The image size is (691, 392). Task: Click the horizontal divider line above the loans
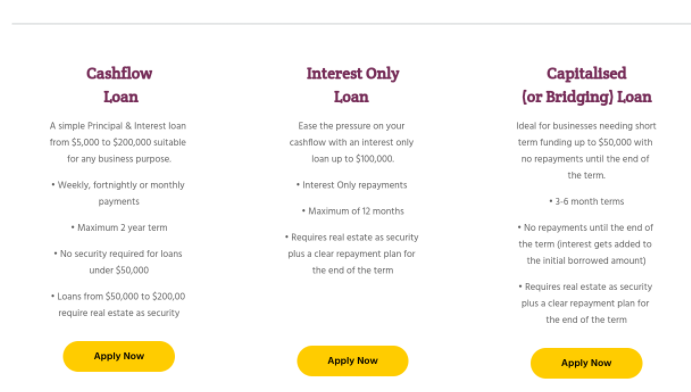(351, 23)
